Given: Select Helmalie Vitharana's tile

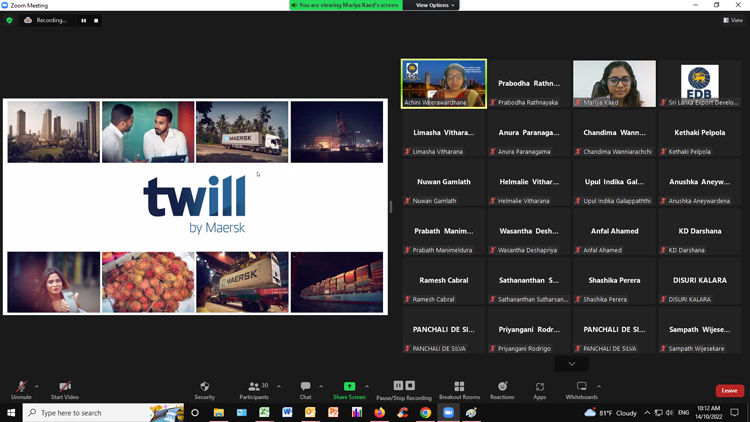Looking at the screenshot, I should click(529, 182).
